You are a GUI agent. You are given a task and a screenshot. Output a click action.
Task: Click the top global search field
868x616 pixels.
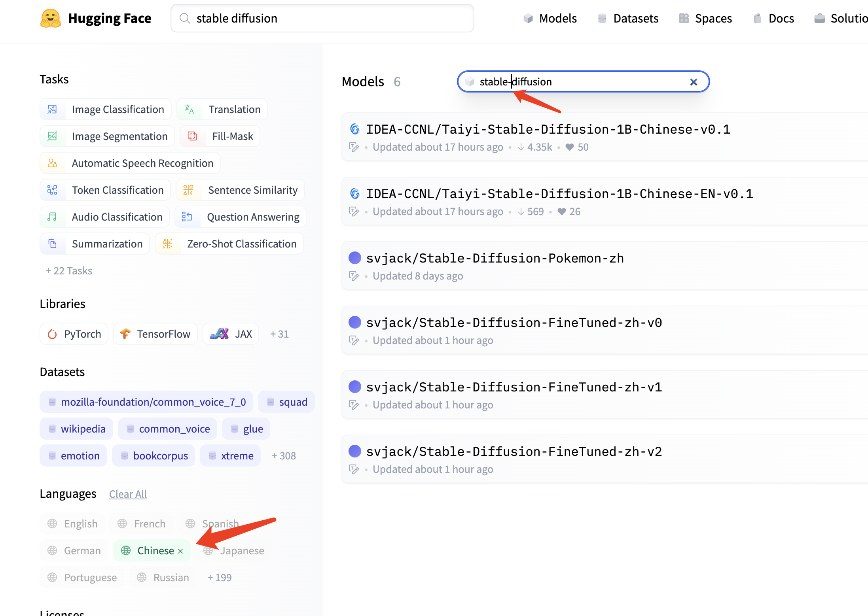click(x=322, y=18)
